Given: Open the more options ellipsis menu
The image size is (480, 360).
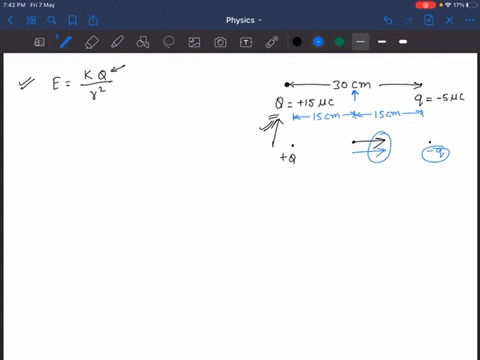Looking at the screenshot, I should point(470,20).
